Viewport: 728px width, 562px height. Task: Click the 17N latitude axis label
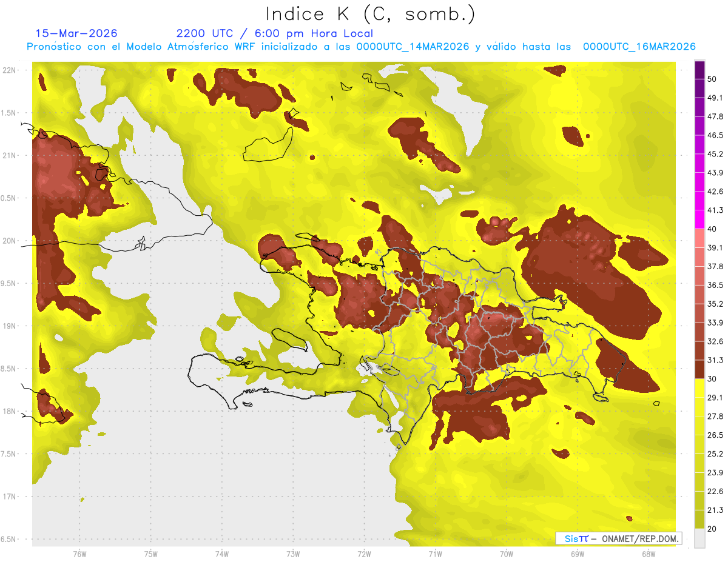(x=9, y=497)
